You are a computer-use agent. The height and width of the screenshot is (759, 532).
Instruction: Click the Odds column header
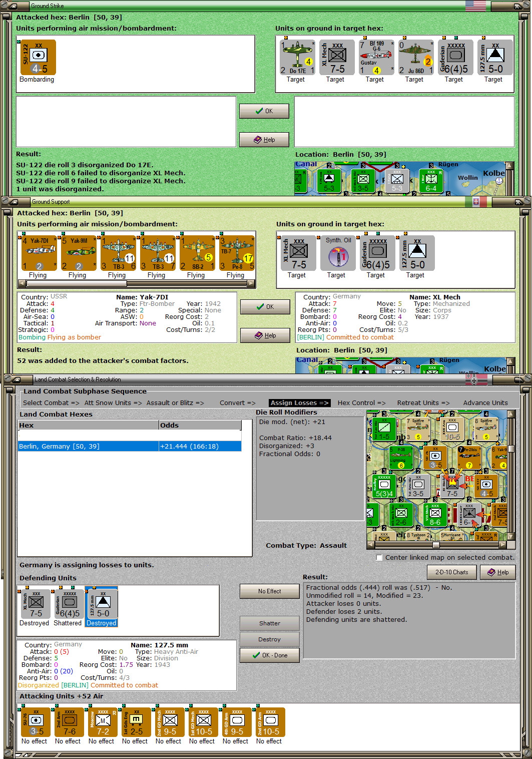pyautogui.click(x=200, y=425)
